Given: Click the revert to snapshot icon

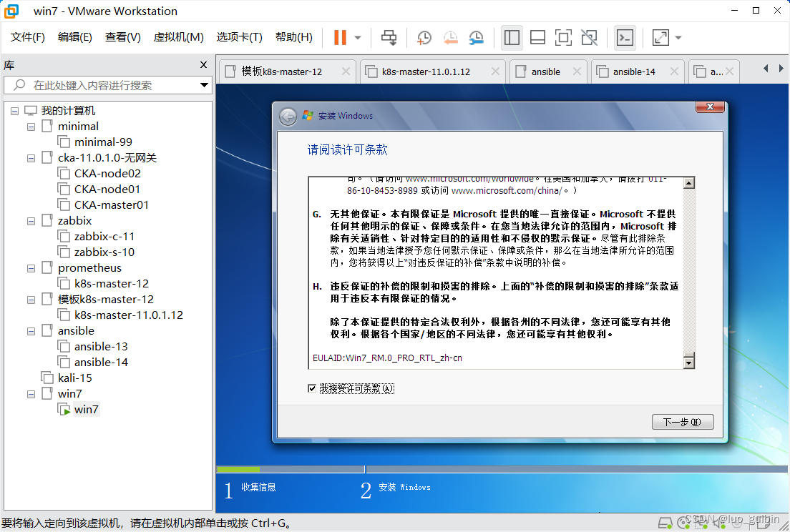Looking at the screenshot, I should click(450, 38).
